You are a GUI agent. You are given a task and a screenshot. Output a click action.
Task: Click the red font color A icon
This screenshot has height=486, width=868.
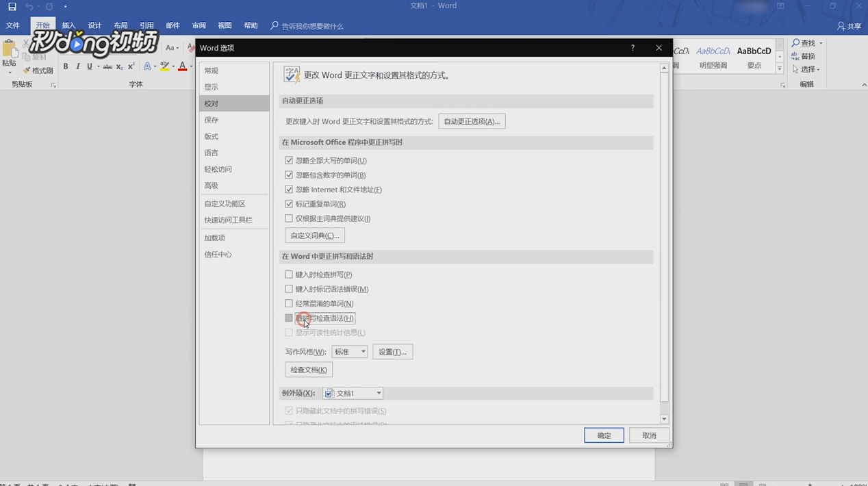click(182, 66)
